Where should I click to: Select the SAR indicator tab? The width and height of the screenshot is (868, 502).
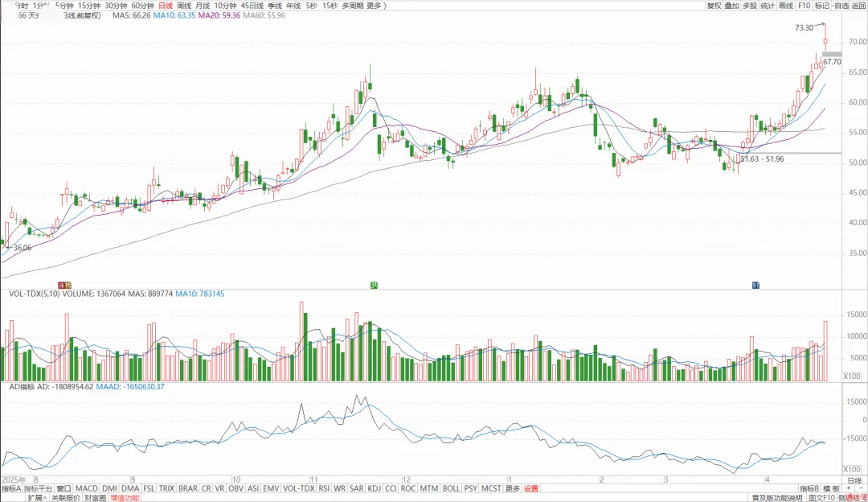pyautogui.click(x=357, y=488)
